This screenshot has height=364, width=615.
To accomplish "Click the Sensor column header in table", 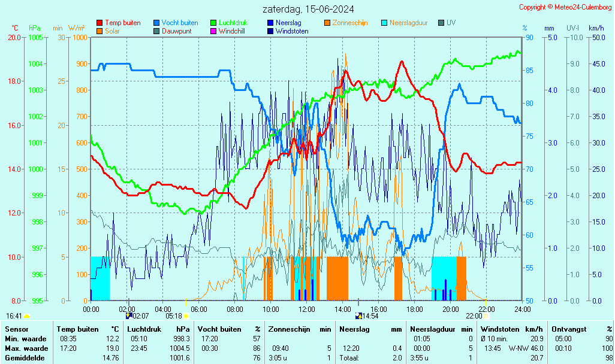I will [16, 329].
